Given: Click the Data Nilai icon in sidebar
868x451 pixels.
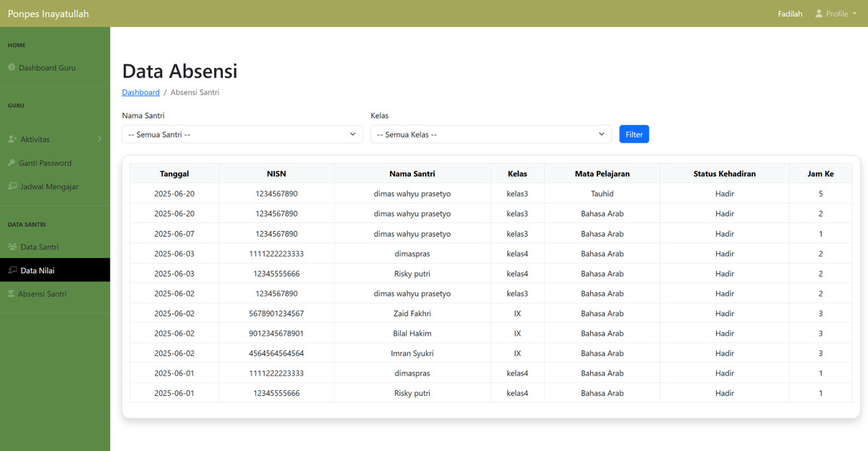Looking at the screenshot, I should point(12,270).
